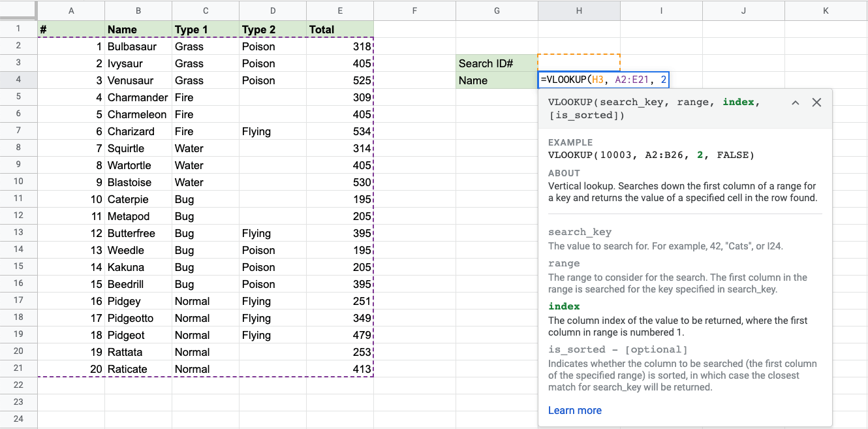868x429 pixels.
Task: Select row 21 header number
Action: point(18,369)
